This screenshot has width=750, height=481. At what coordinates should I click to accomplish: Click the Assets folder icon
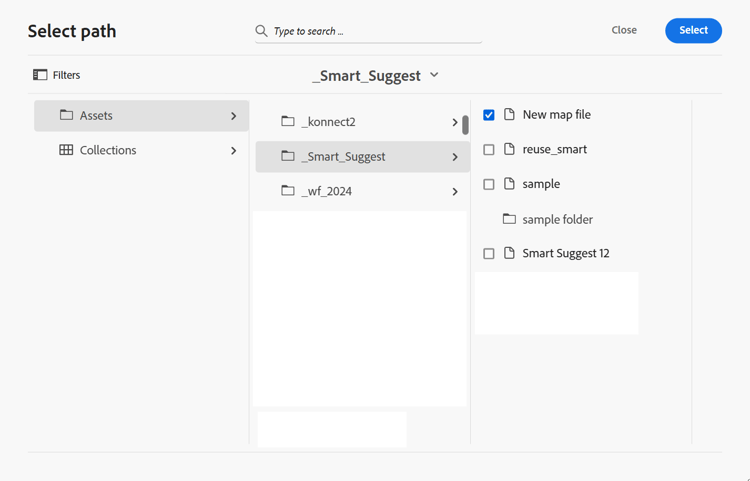coord(66,116)
